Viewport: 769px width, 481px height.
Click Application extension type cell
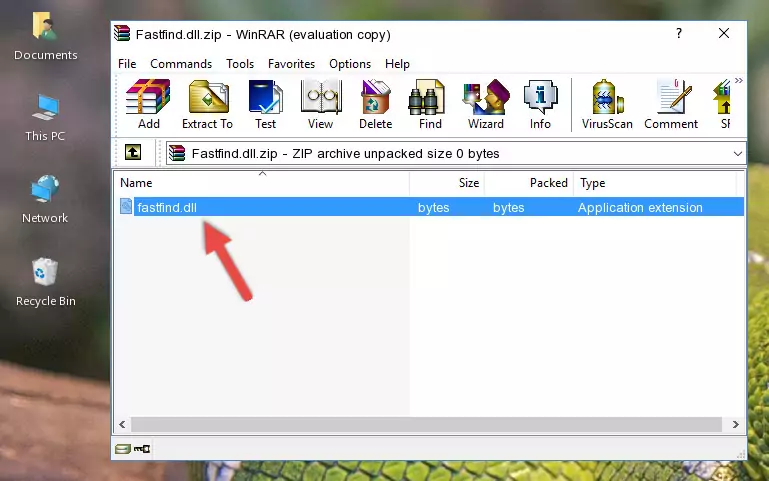[640, 207]
